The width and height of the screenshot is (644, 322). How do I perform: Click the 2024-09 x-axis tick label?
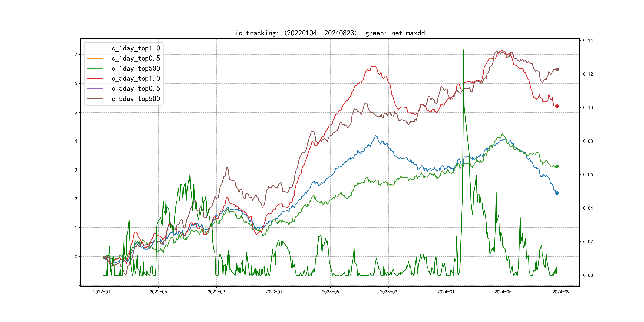pyautogui.click(x=561, y=292)
